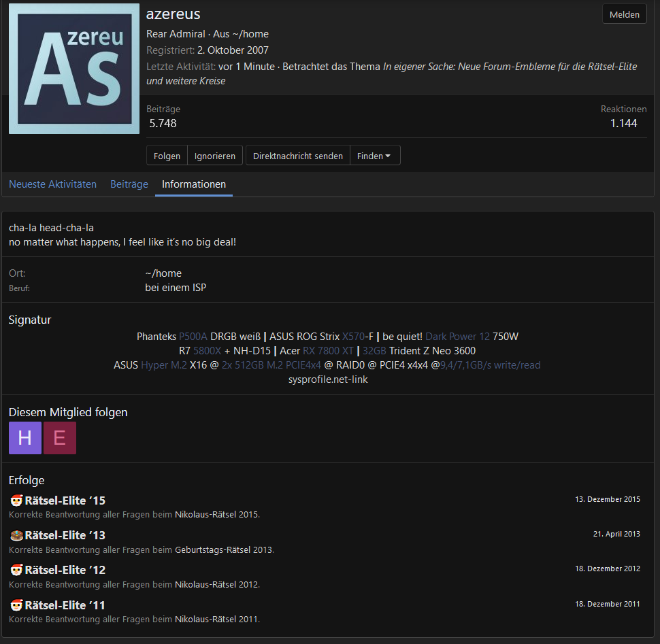660x644 pixels.
Task: Click the Santa icon for Rätsel-Elite '15
Action: (x=16, y=501)
